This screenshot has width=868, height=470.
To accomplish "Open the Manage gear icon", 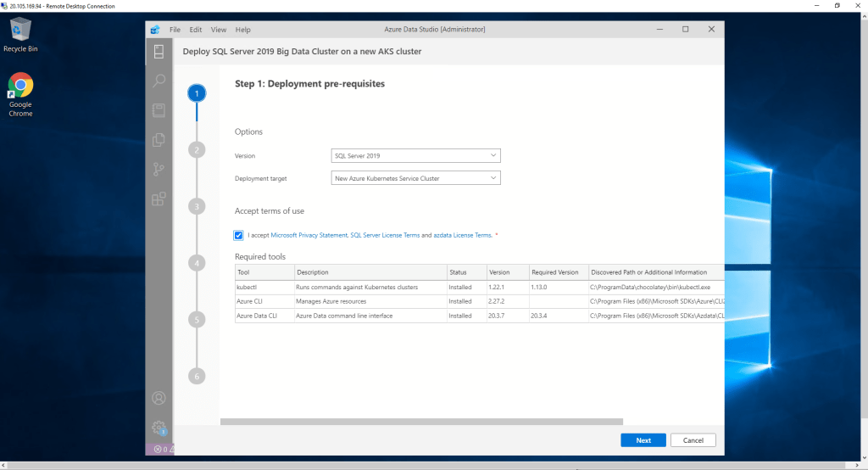I will tap(159, 427).
